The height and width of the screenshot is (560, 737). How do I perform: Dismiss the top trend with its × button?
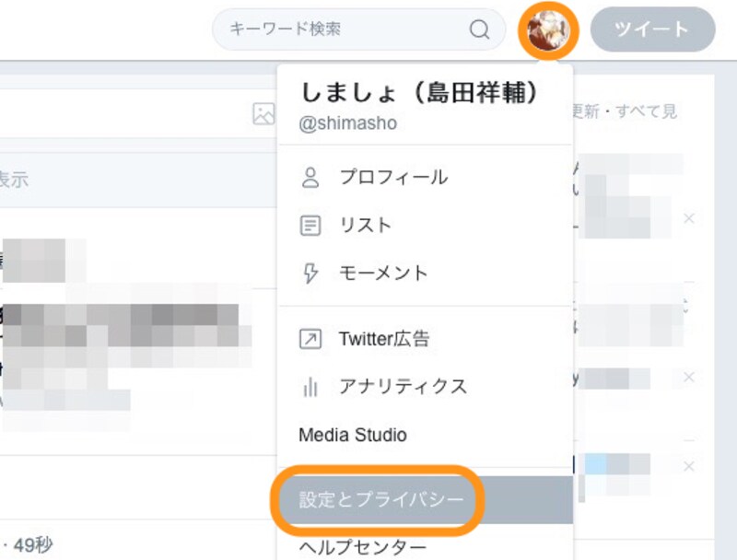tap(689, 220)
